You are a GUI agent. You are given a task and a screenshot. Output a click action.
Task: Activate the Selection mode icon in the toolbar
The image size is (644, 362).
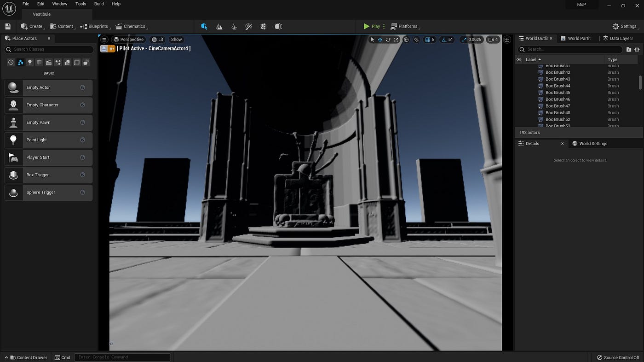point(204,26)
